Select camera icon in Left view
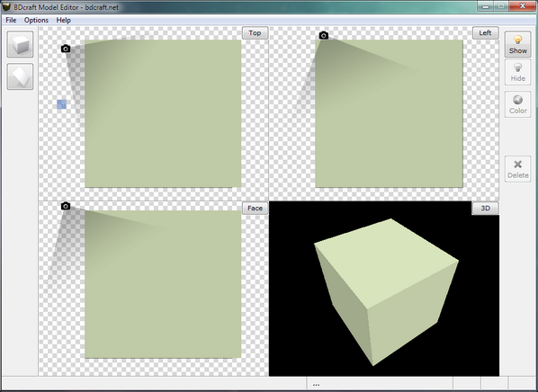Screen dimensions: 538x392 click(x=324, y=35)
